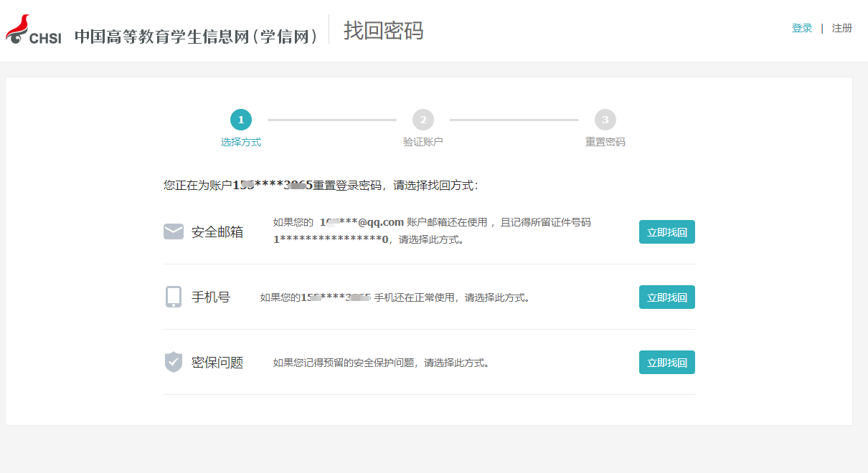Select the step 3 circle indicator

pos(605,120)
